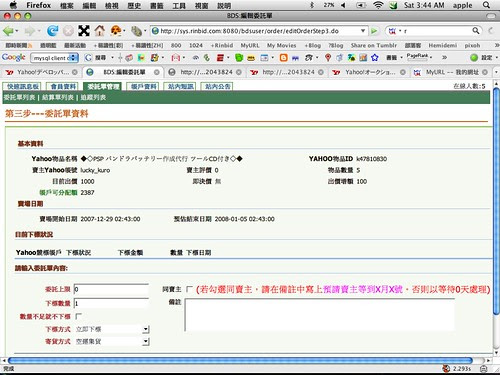The height and width of the screenshot is (375, 500).
Task: Click the Wi-Fi icon in the menu bar
Action: coord(378,5)
